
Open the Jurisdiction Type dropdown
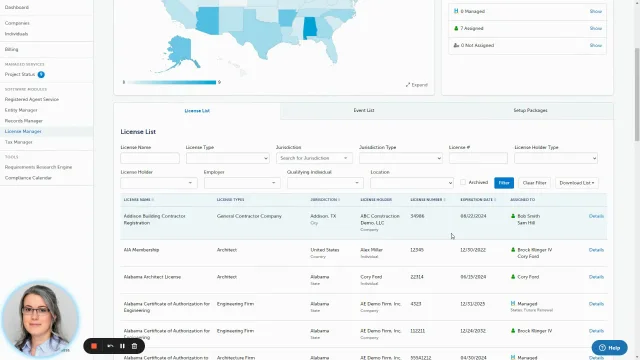pos(400,158)
